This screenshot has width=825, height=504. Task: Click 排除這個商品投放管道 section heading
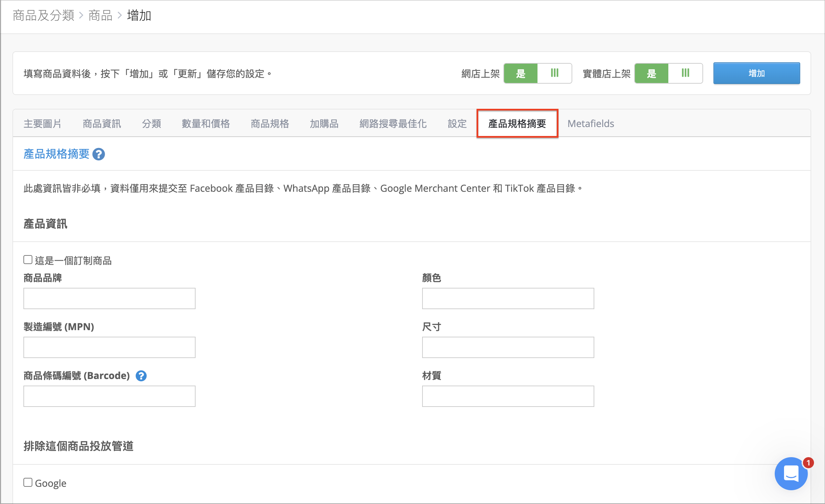pyautogui.click(x=79, y=446)
